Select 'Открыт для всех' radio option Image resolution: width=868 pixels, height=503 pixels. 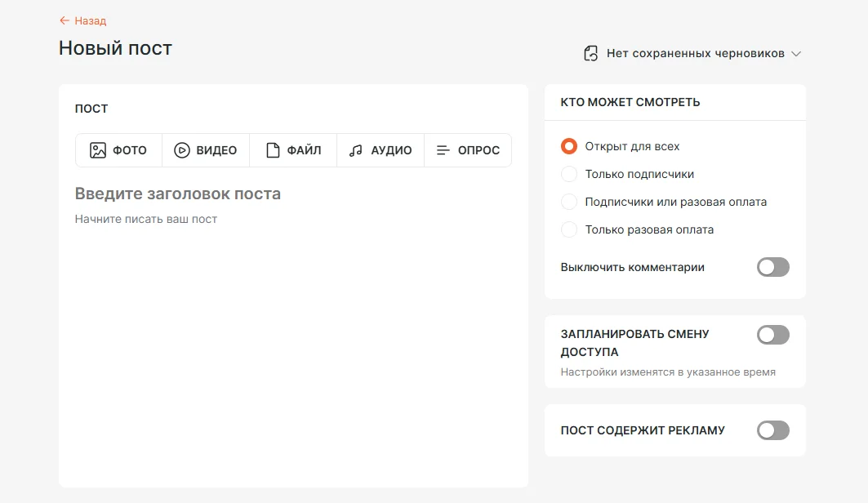(x=569, y=146)
